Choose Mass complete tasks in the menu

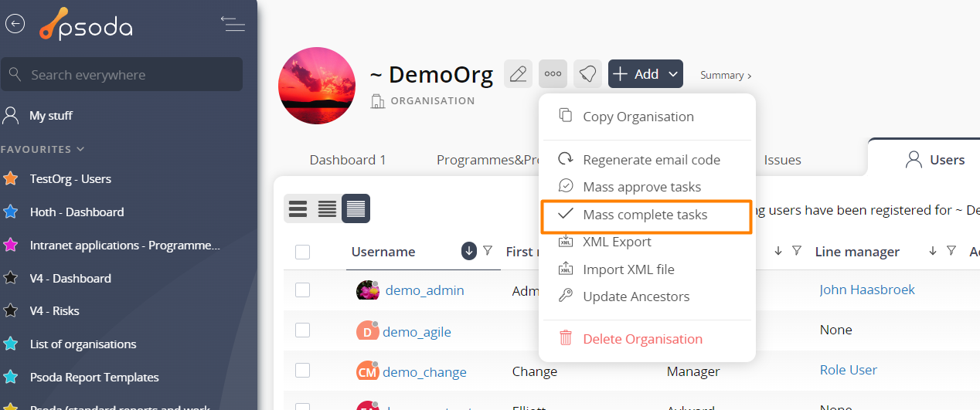click(646, 215)
